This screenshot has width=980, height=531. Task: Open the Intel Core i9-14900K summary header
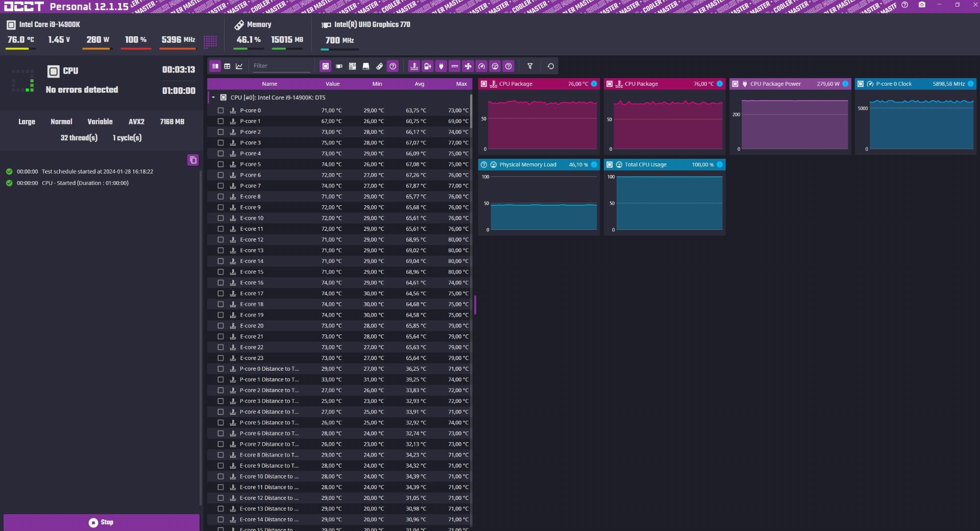pyautogui.click(x=43, y=25)
